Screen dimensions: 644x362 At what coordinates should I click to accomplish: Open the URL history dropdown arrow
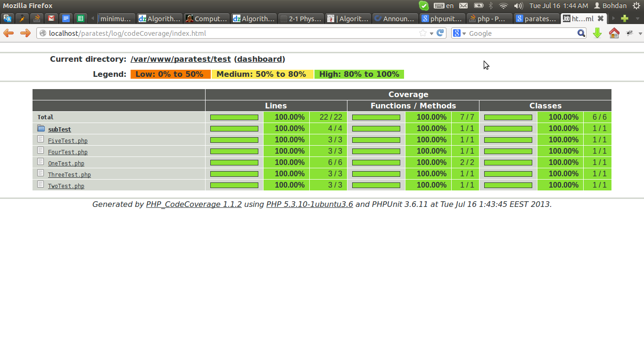pos(431,33)
